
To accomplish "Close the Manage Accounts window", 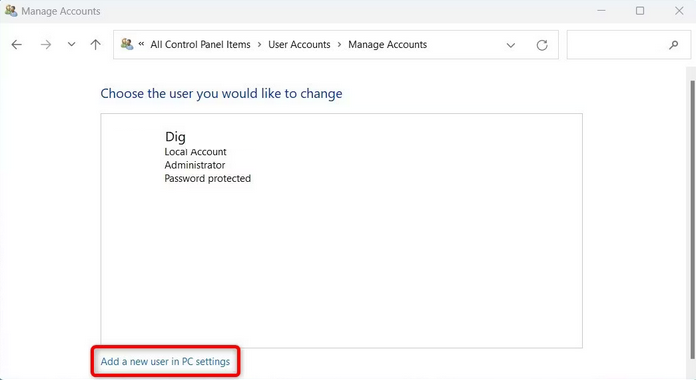I will [x=679, y=11].
